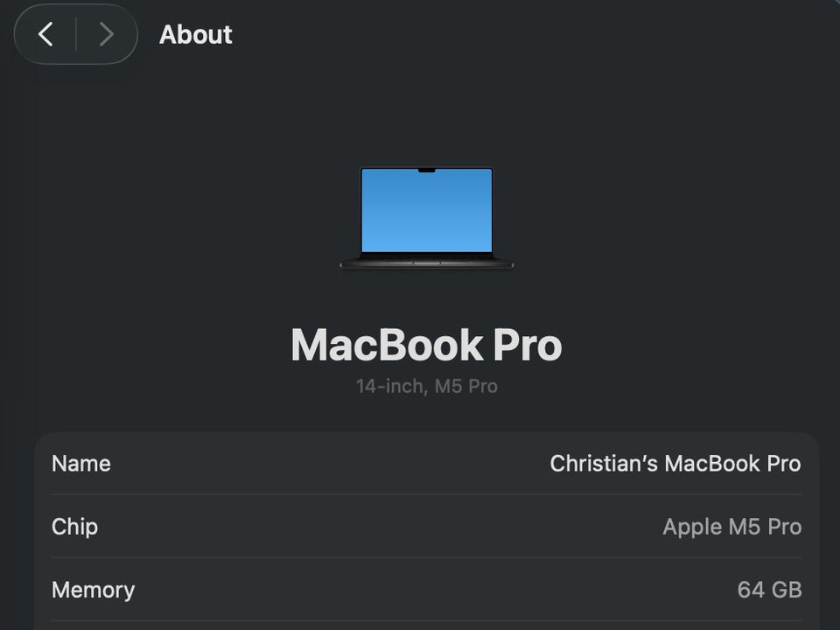Edit computer name "Christian's MacBook Pro"
The image size is (840, 630).
coord(675,464)
